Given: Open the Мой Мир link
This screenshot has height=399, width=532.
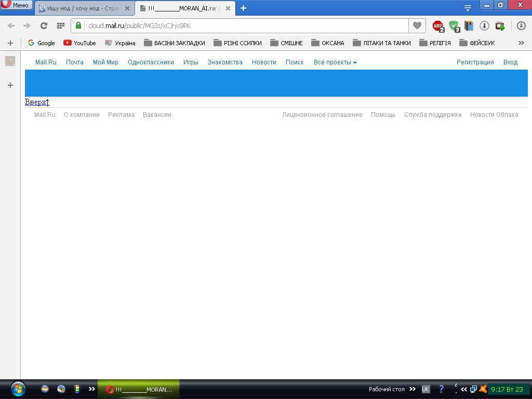Looking at the screenshot, I should point(105,62).
